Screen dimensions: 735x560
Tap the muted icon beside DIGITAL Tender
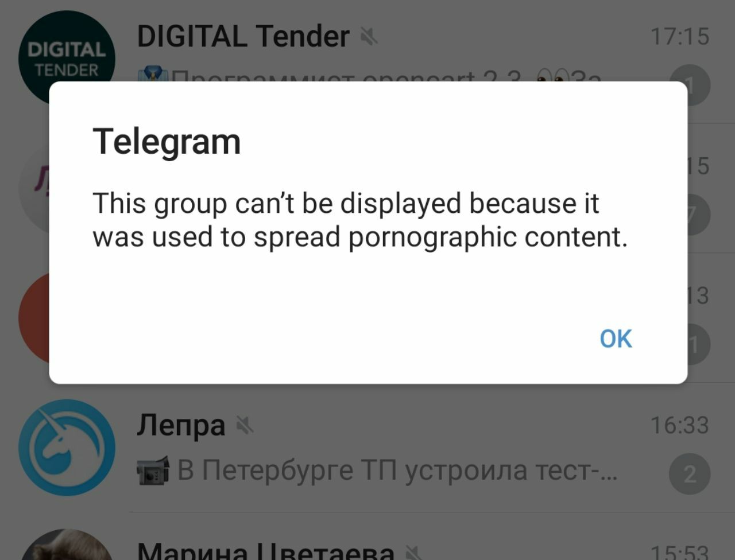pos(369,37)
